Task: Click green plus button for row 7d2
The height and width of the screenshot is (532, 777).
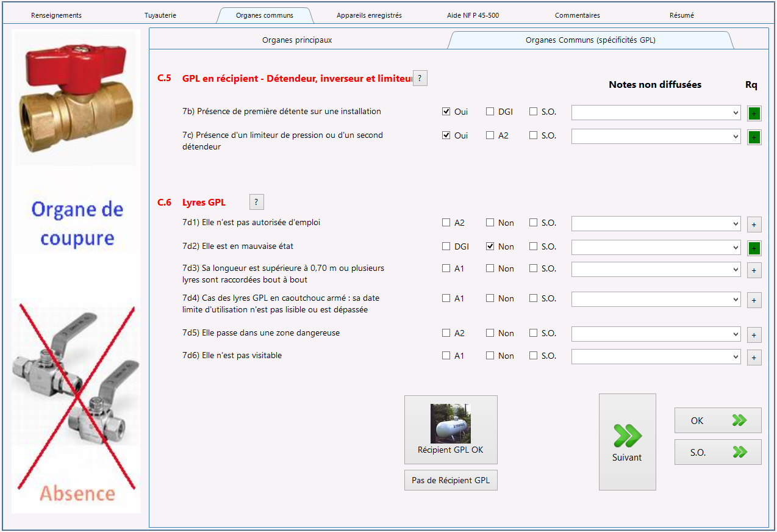Action: coord(754,248)
